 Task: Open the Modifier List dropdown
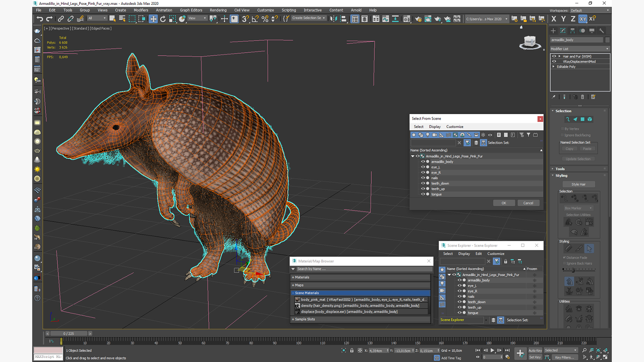[580, 49]
